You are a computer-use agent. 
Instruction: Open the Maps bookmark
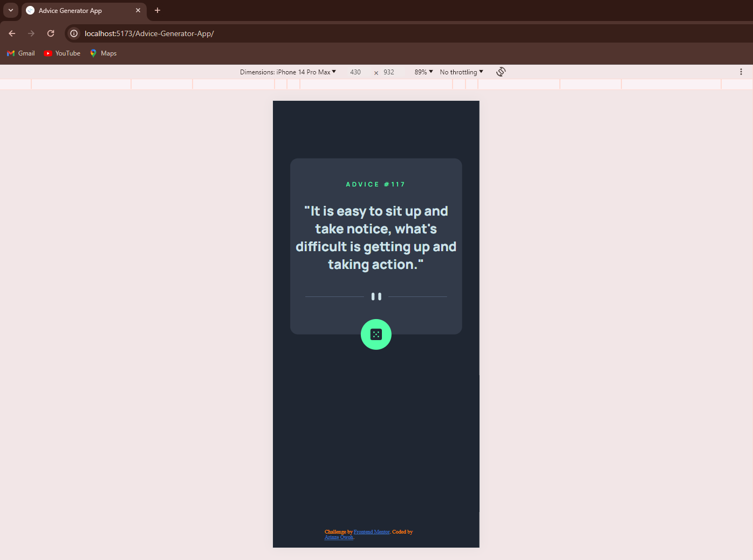tap(103, 53)
